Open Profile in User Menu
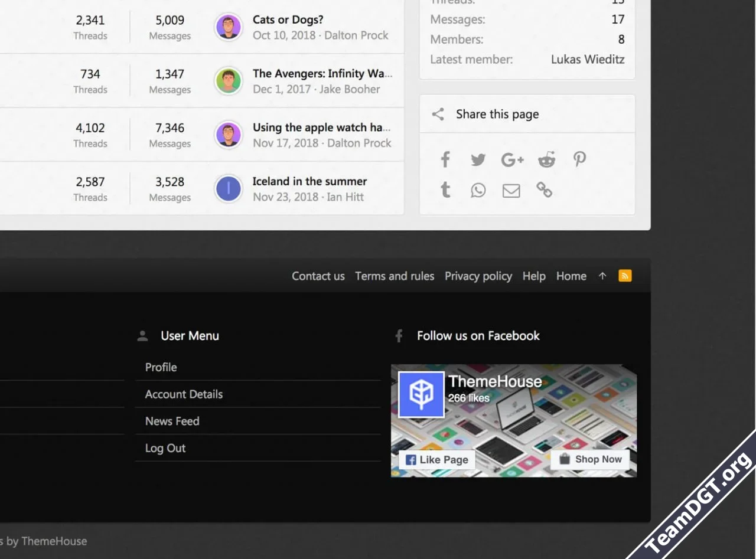This screenshot has height=559, width=756. 161,367
